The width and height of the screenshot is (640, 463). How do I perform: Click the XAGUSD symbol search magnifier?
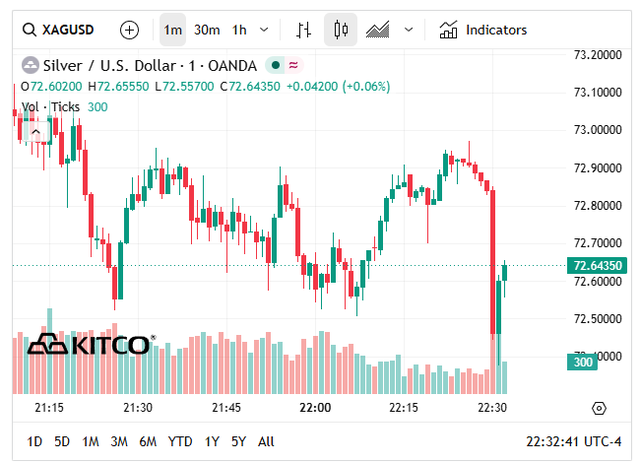[x=29, y=30]
